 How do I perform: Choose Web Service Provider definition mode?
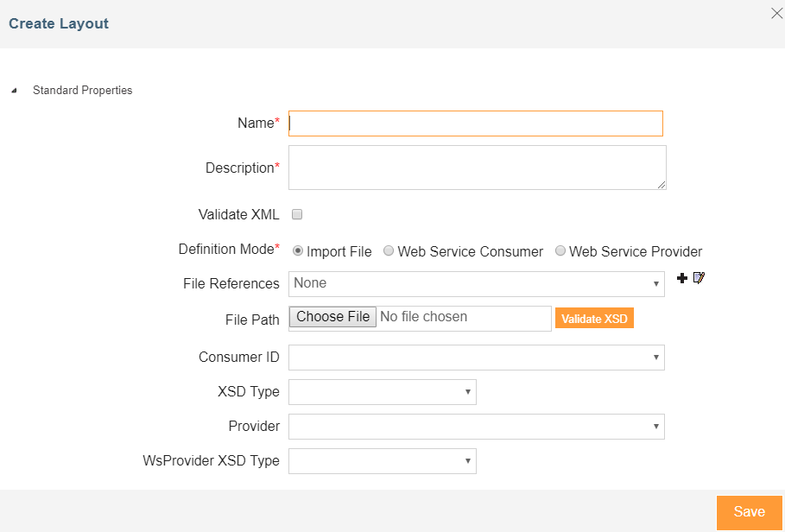[x=560, y=251]
